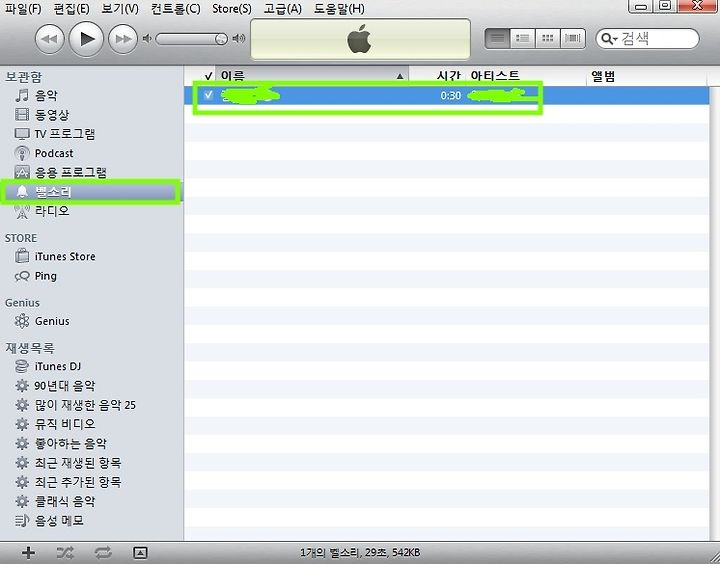Open the 파일(F) menu

pos(22,8)
